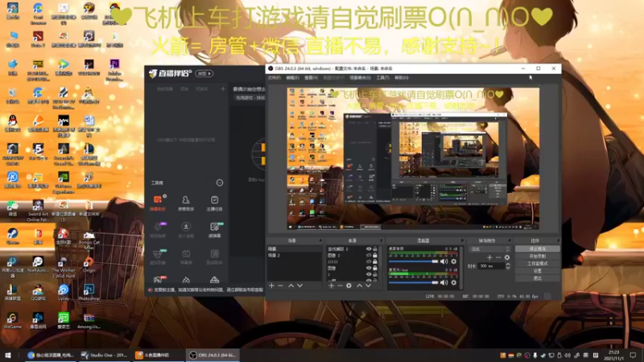
Task: Decrease the transition duration with the down arrow
Action: point(508,268)
